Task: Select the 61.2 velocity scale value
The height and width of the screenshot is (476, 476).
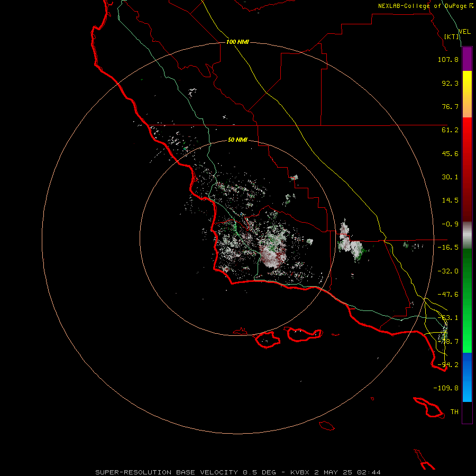Action: pos(450,130)
